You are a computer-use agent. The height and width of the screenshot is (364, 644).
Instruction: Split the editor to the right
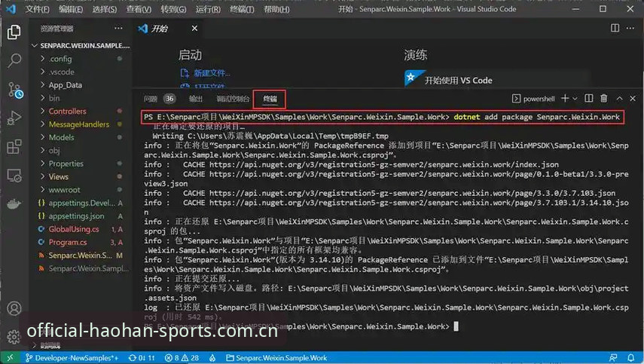click(x=615, y=28)
